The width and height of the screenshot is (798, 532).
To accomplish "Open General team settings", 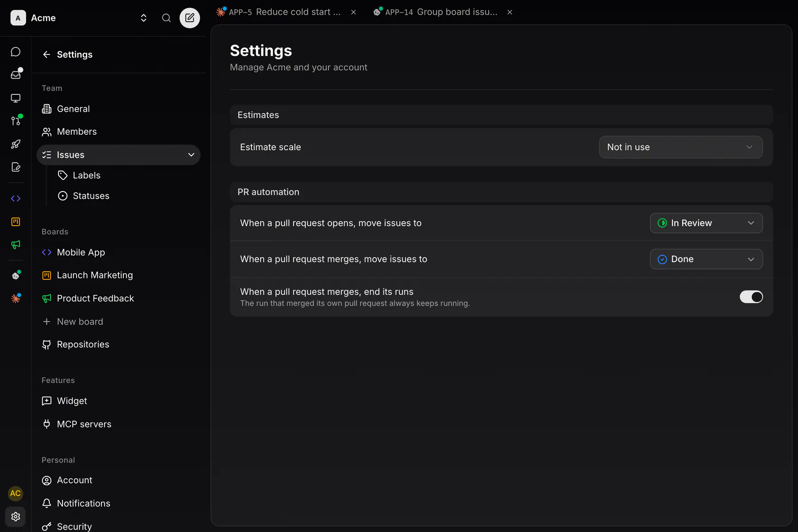I will (118, 109).
